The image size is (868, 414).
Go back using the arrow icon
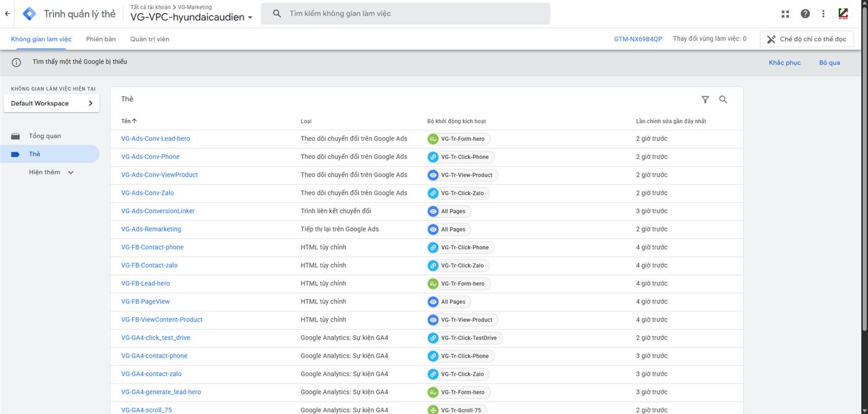(7, 14)
